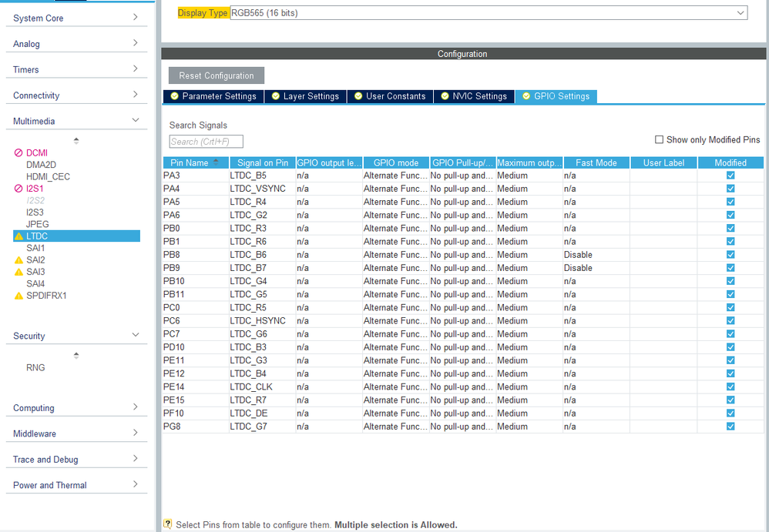Toggle Modified checkbox for PA3 row
The width and height of the screenshot is (769, 532).
(x=730, y=176)
